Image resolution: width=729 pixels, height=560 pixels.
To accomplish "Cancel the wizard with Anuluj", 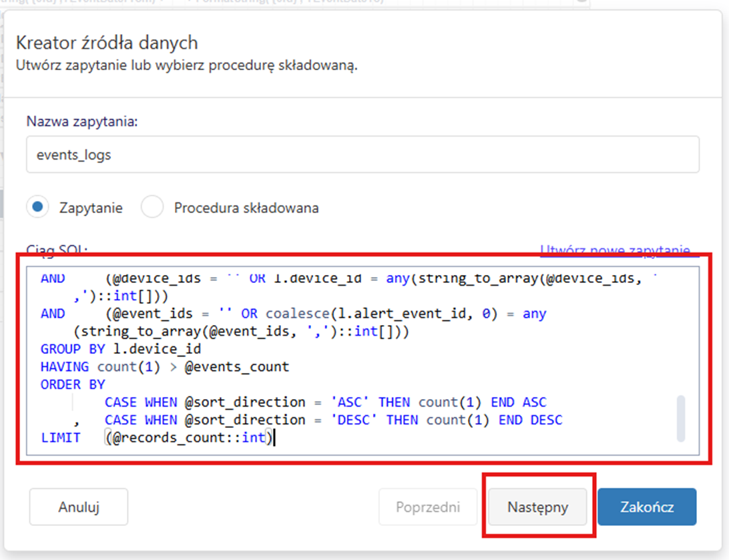I will [79, 507].
